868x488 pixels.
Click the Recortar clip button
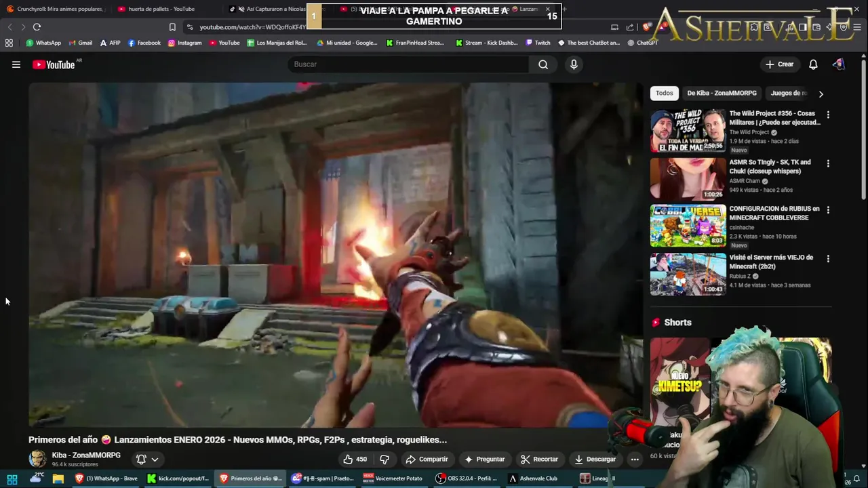(539, 459)
